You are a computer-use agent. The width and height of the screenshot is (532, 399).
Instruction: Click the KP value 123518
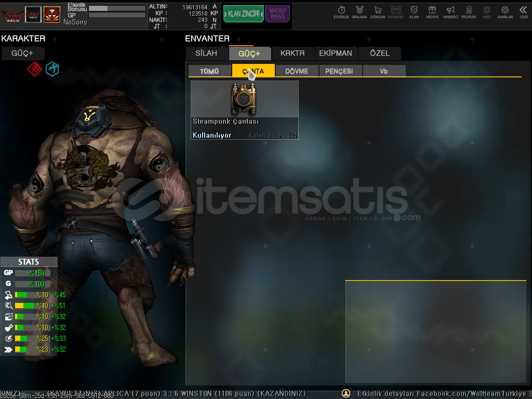tap(198, 14)
